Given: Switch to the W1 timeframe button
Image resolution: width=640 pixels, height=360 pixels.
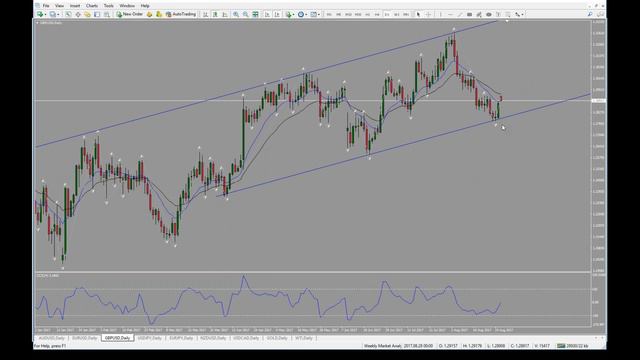Looking at the screenshot, I should pyautogui.click(x=396, y=14).
